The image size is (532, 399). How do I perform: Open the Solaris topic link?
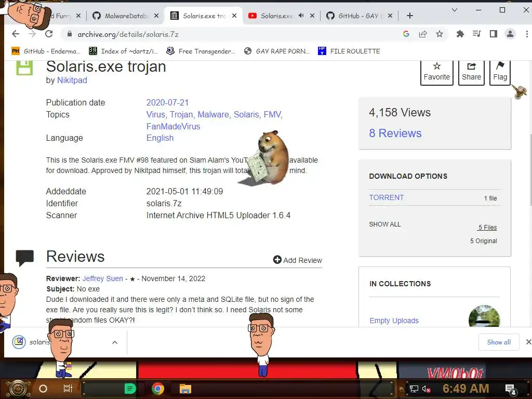point(247,115)
